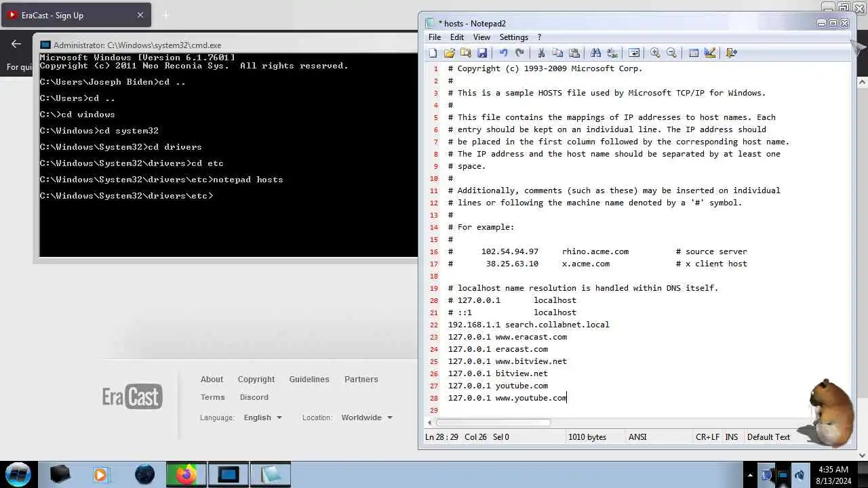Zoom in with the magnifier plus icon
Viewport: 868px width, 488px height.
click(655, 53)
